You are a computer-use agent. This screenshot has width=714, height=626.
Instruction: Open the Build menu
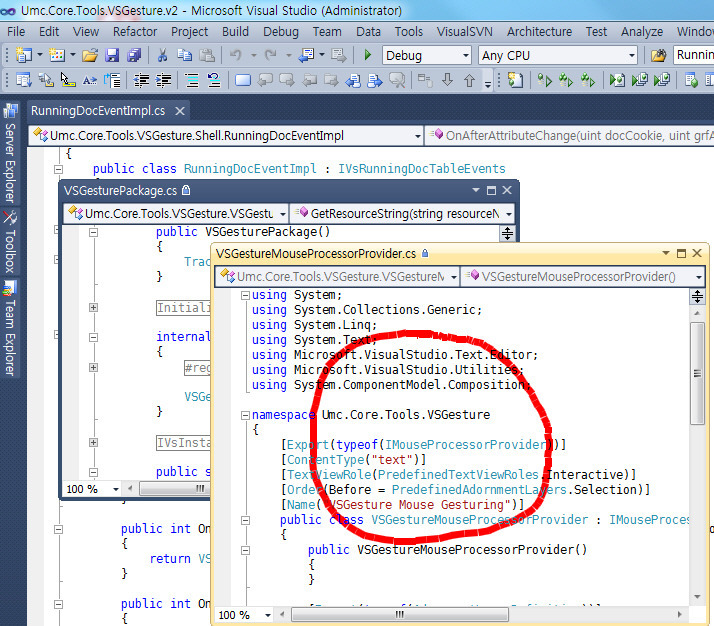(x=235, y=31)
